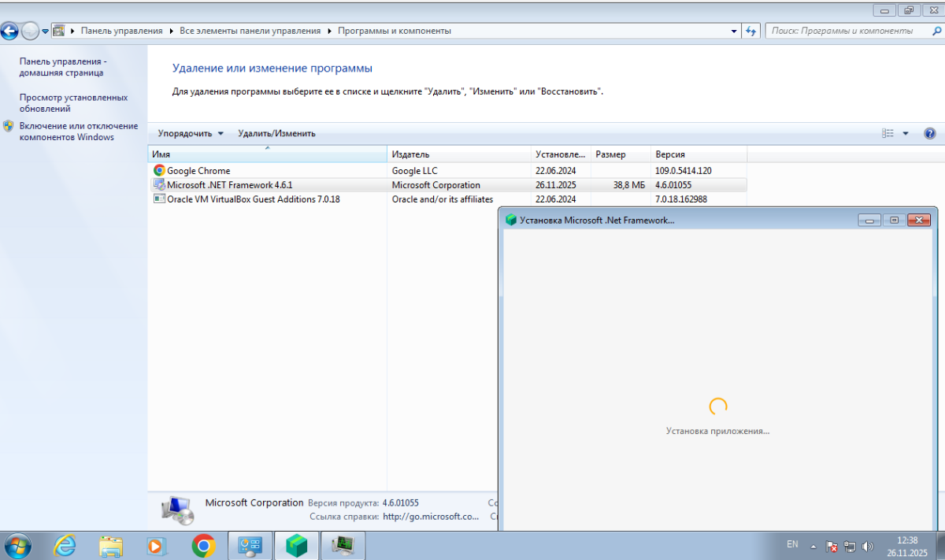Open the Windows Start menu

17,545
